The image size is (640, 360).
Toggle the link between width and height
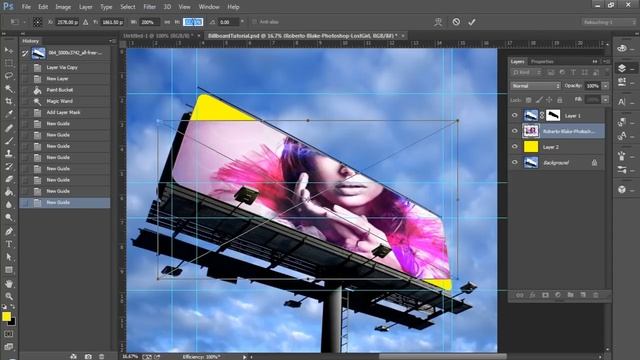(x=167, y=22)
